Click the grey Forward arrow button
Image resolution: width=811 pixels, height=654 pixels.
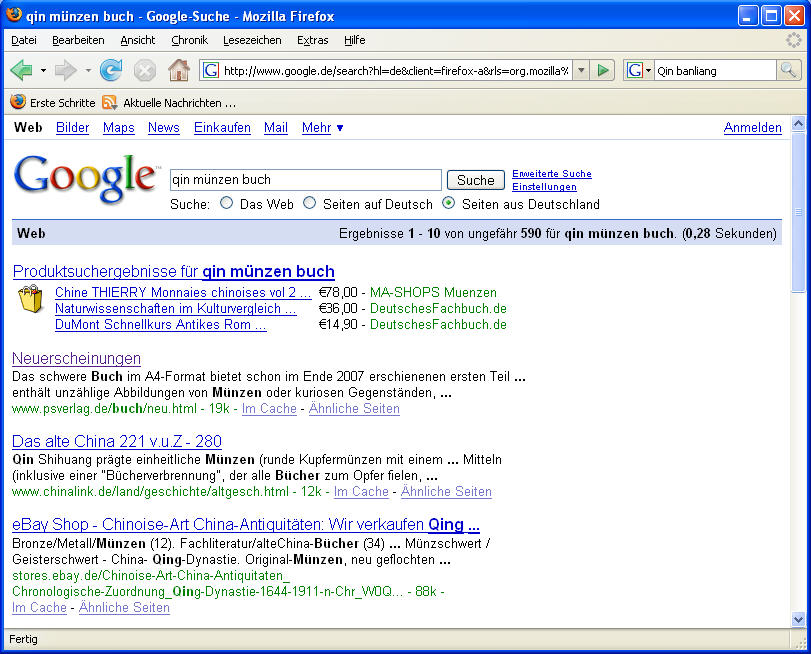click(66, 70)
